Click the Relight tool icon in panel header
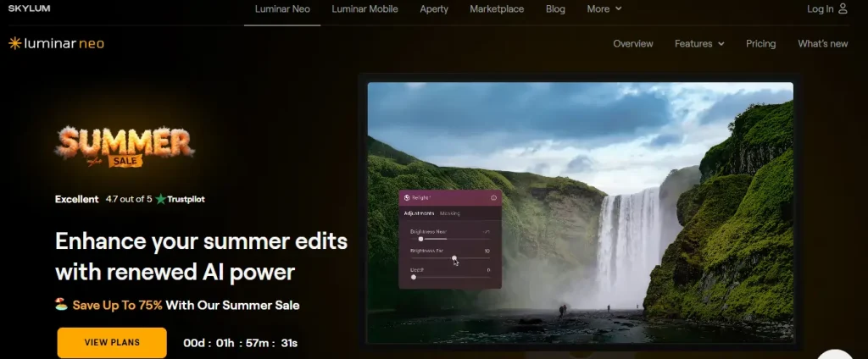This screenshot has width=868, height=359. (407, 197)
